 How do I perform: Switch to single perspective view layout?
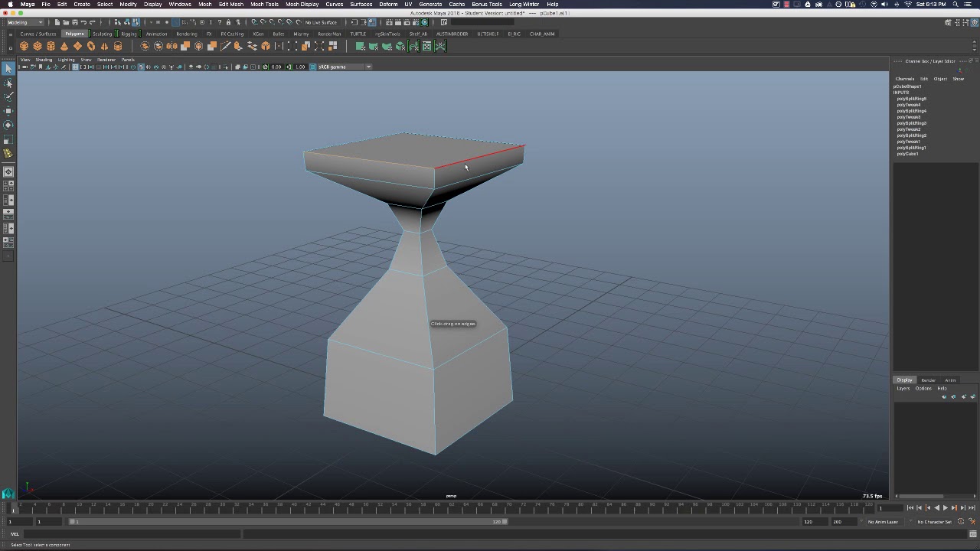click(x=8, y=172)
